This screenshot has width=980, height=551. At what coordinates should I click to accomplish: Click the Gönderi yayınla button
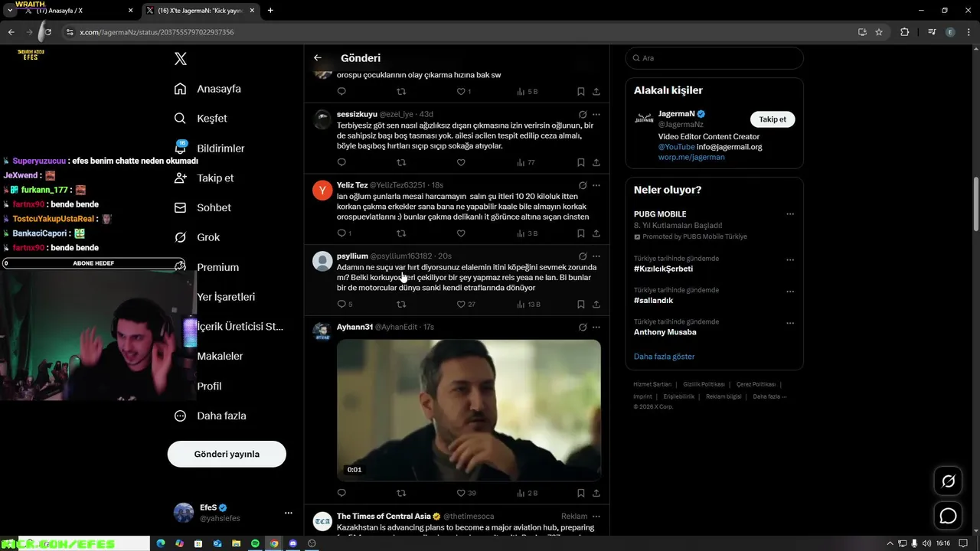click(x=227, y=454)
